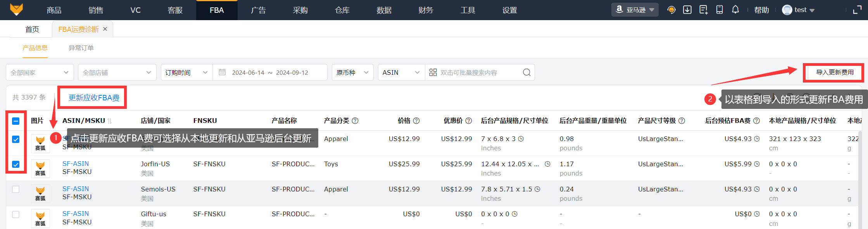The image size is (868, 229).
Task: Open the customer support headset icon
Action: 671,10
